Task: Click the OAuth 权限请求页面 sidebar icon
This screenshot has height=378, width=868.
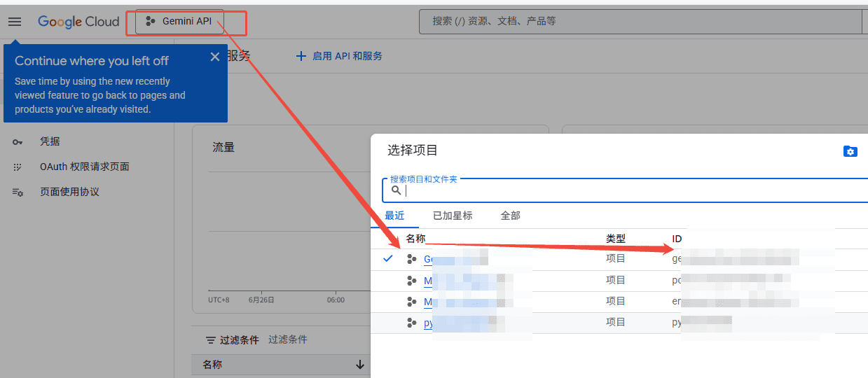Action: click(18, 167)
